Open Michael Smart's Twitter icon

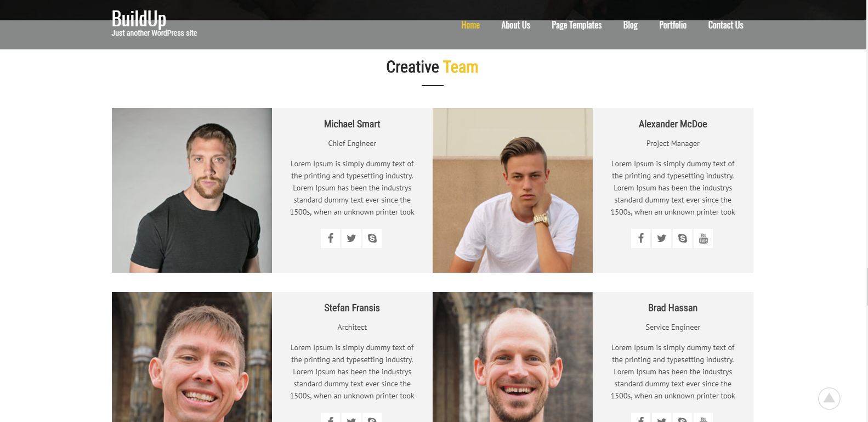pyautogui.click(x=351, y=238)
